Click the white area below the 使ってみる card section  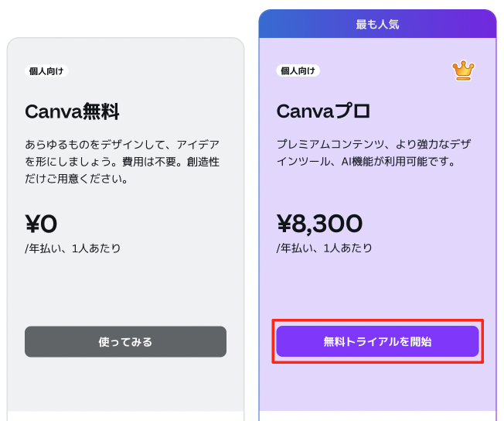(x=125, y=416)
